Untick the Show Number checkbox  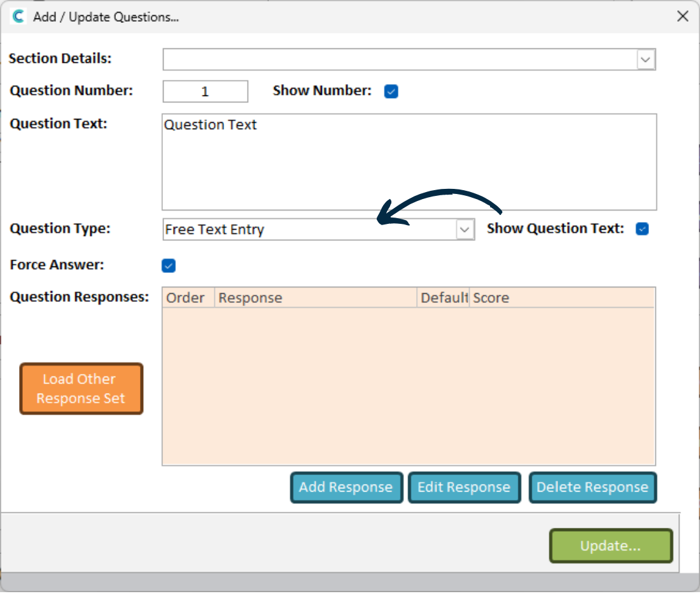[391, 92]
